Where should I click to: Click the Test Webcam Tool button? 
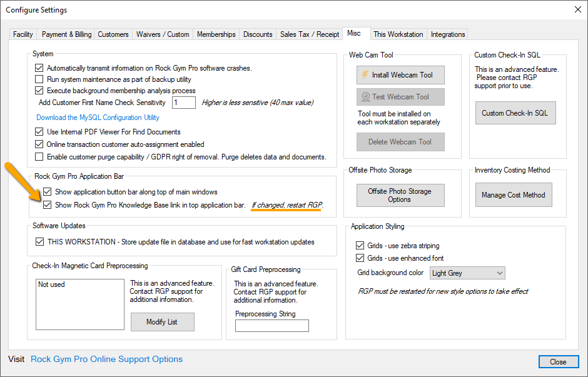[400, 97]
